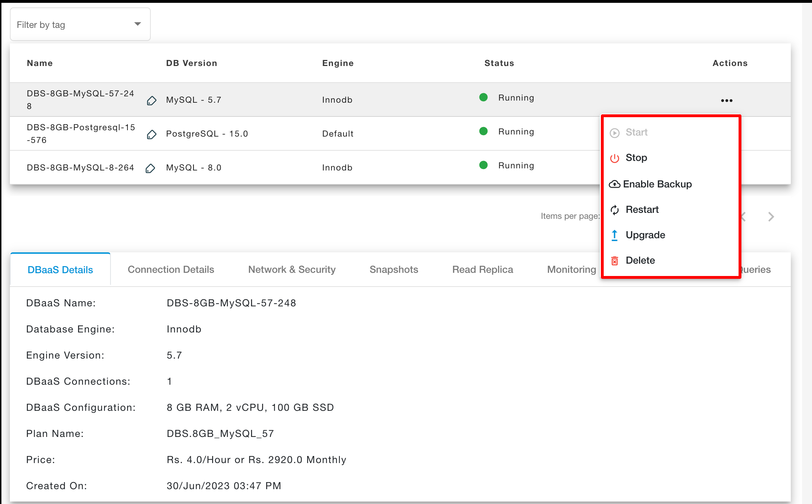
Task: Click Running status of PostgreSQL row
Action: 516,132
